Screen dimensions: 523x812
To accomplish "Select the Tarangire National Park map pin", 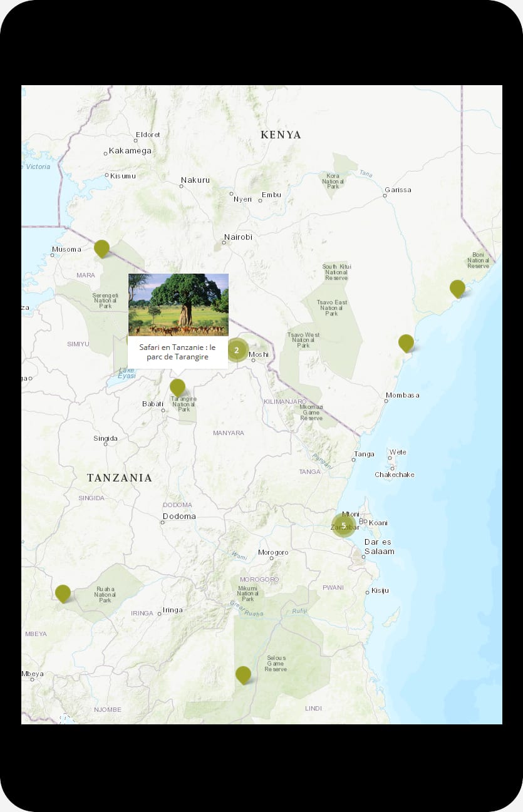I will (177, 387).
